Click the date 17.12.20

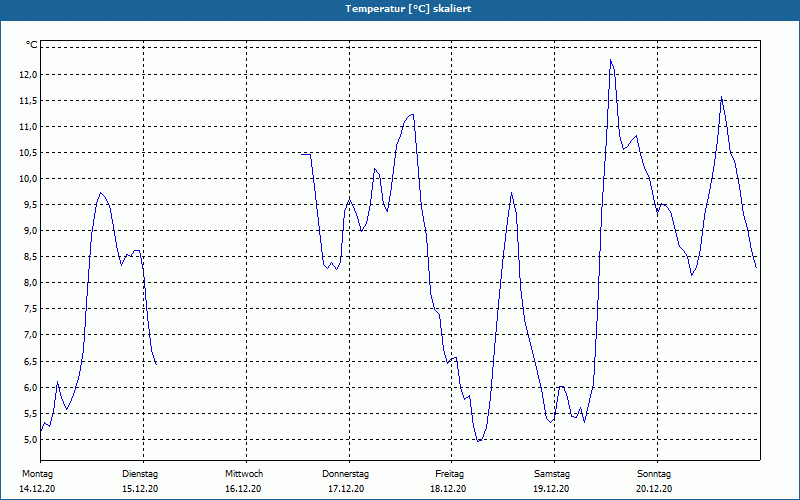(x=346, y=489)
